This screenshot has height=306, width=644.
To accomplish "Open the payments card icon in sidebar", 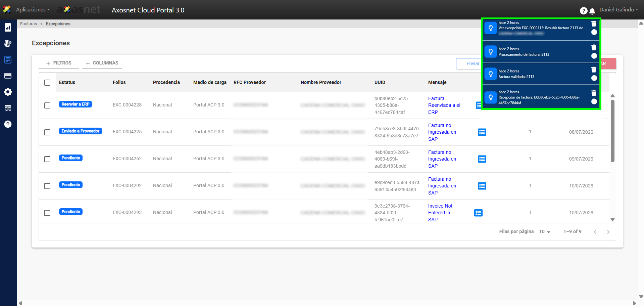I will [8, 76].
